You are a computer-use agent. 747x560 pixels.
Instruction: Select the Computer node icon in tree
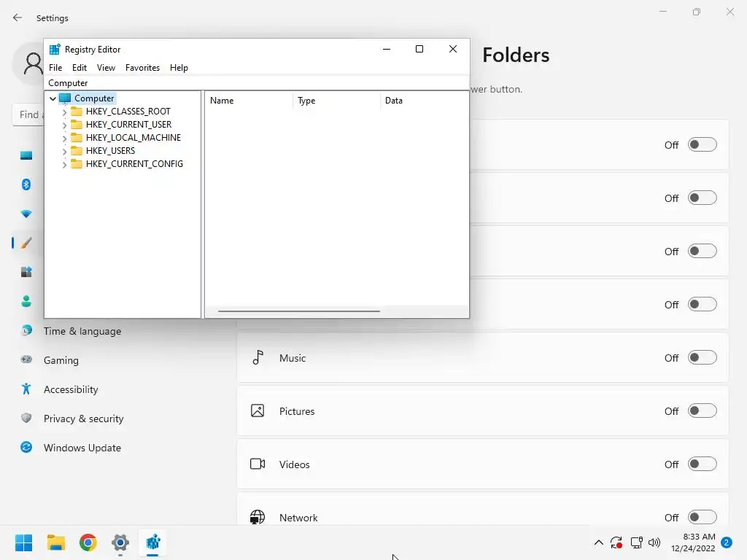(65, 98)
